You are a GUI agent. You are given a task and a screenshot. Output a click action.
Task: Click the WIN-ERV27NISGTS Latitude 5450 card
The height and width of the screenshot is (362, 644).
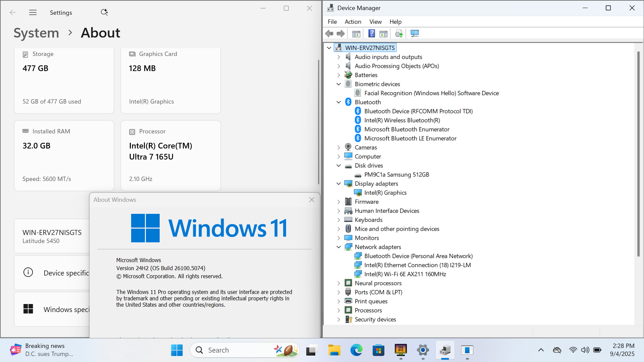(x=52, y=236)
